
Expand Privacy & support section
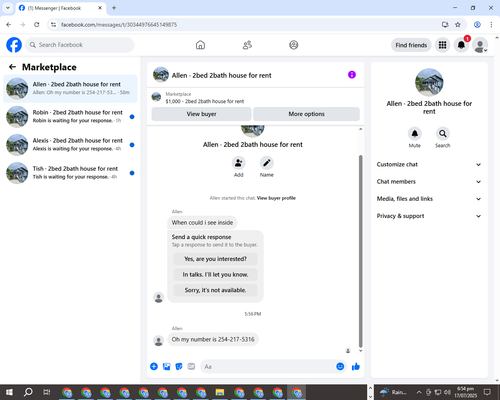pyautogui.click(x=429, y=216)
